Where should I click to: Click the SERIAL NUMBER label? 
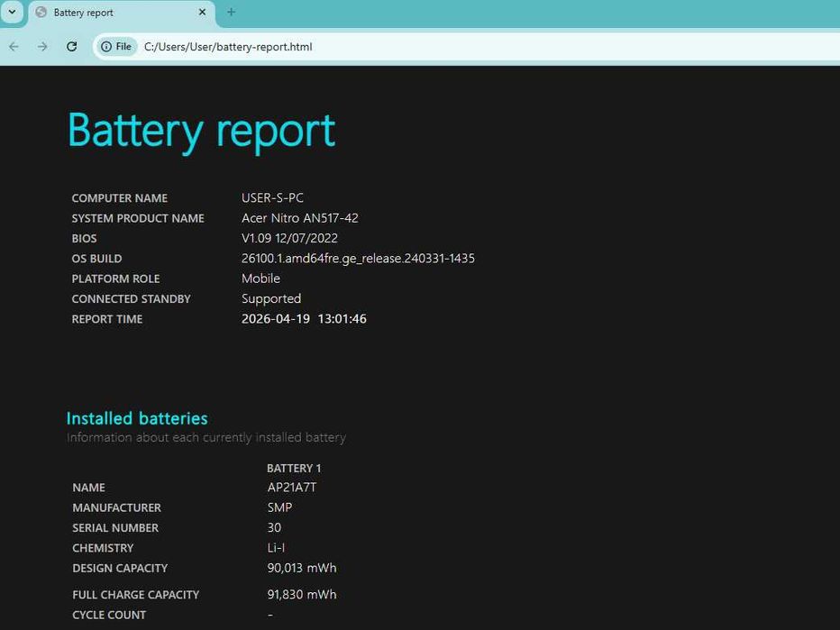115,528
